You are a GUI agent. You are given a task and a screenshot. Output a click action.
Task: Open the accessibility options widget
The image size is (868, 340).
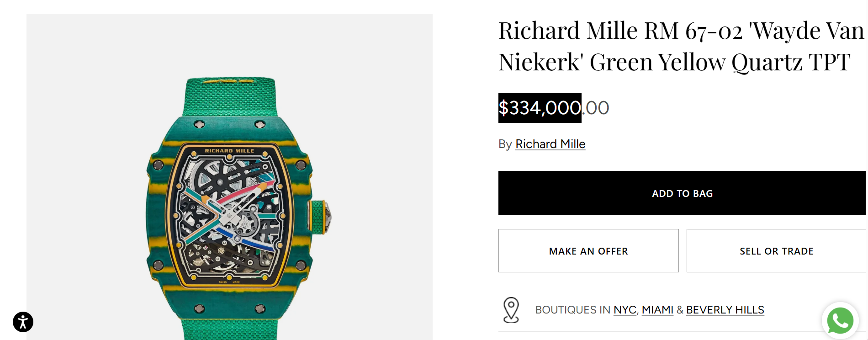(x=23, y=322)
